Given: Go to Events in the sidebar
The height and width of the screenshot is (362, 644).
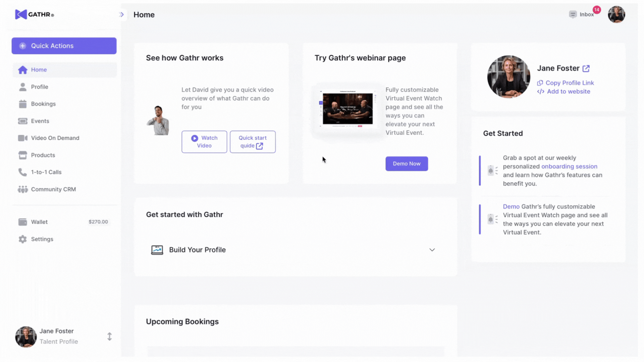Looking at the screenshot, I should coord(40,121).
